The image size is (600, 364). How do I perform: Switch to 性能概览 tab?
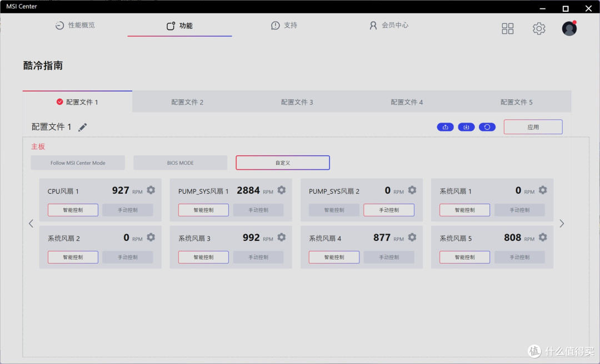click(75, 25)
